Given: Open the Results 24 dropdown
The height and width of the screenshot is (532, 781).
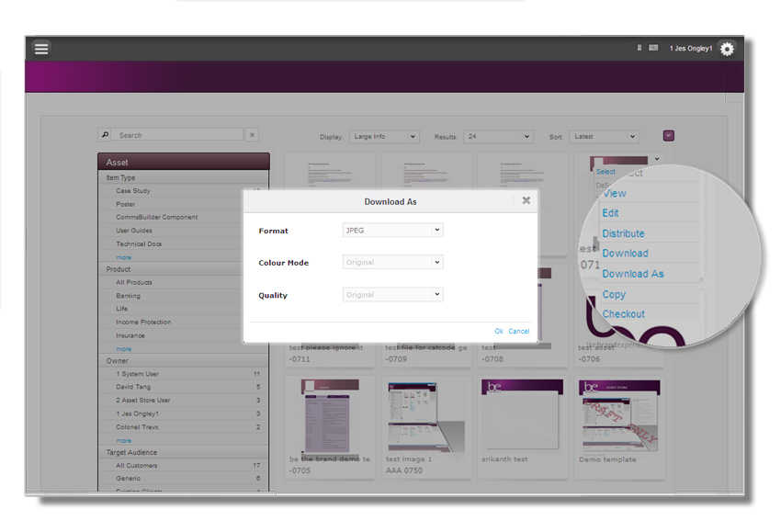Looking at the screenshot, I should pyautogui.click(x=498, y=137).
